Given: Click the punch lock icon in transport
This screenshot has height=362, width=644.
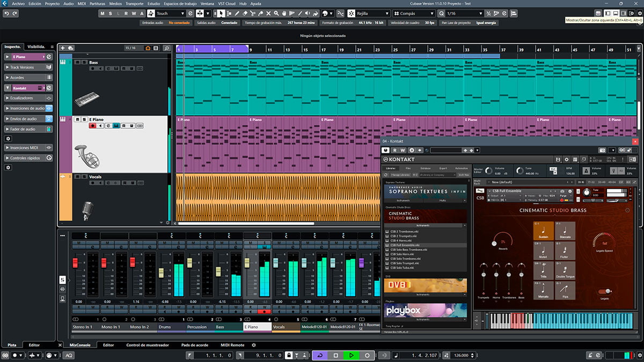Looking at the screenshot, I should pos(289,355).
